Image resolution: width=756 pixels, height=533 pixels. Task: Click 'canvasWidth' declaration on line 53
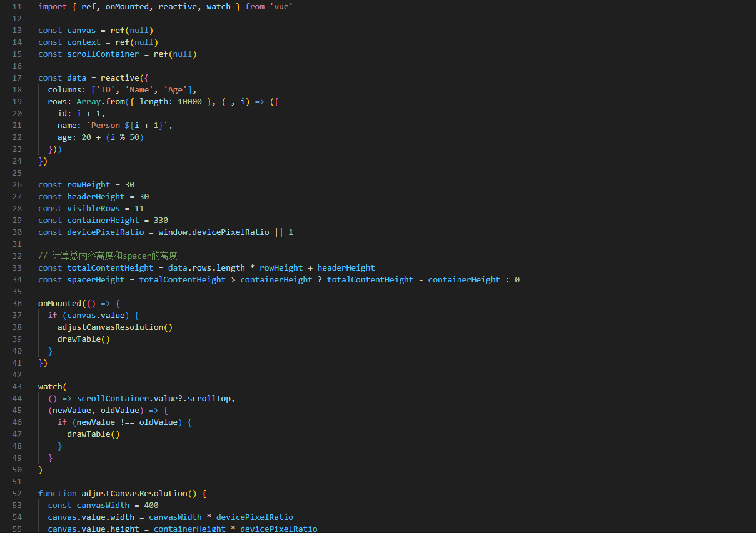[103, 505]
